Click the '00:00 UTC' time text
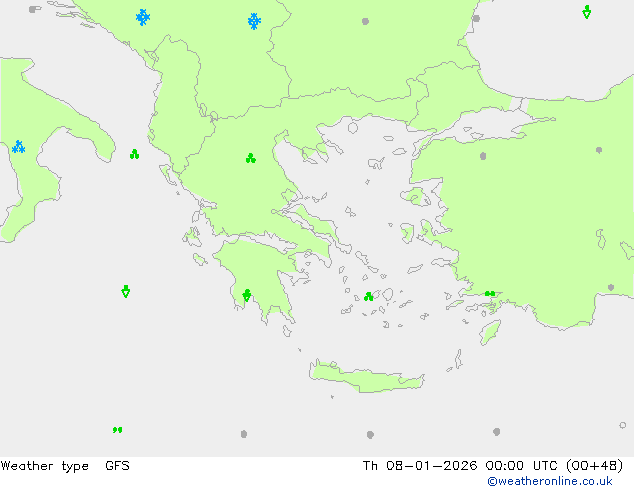This screenshot has height=490, width=634. tap(522, 466)
